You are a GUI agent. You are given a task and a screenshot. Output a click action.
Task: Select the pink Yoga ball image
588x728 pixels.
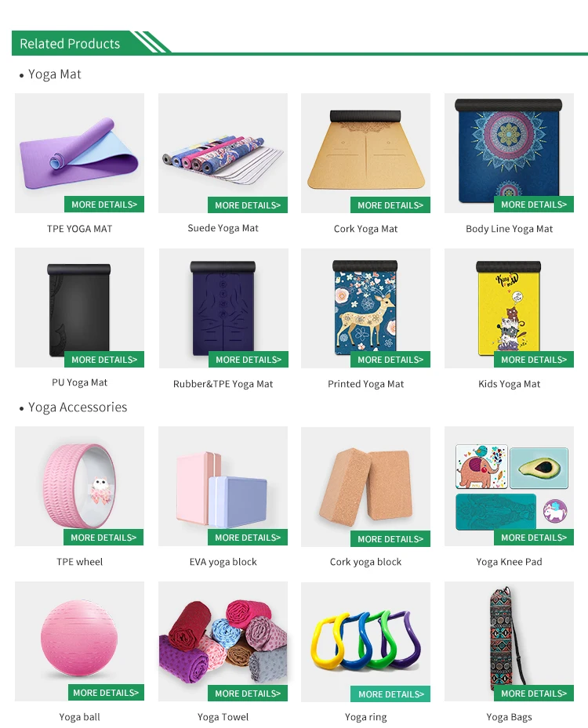coord(79,641)
